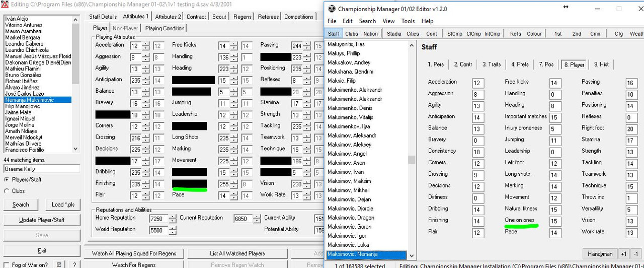Click Watch All Playing Squad For Regens
This screenshot has width=644, height=268.
coord(134,253)
